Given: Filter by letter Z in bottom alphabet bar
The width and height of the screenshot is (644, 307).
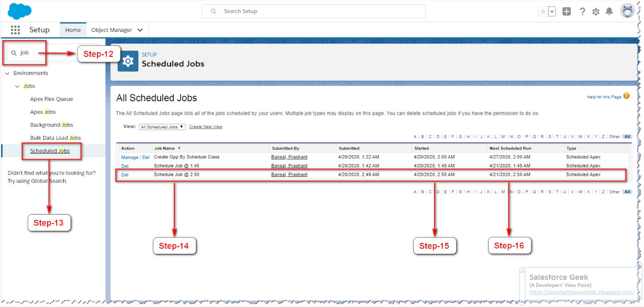Looking at the screenshot, I should click(603, 192).
